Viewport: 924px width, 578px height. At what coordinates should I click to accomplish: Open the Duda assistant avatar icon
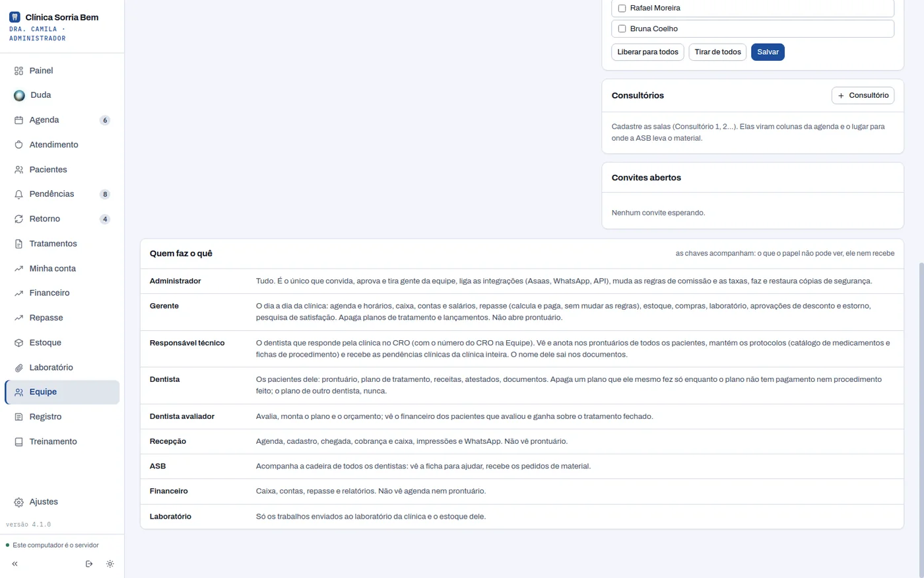(19, 95)
